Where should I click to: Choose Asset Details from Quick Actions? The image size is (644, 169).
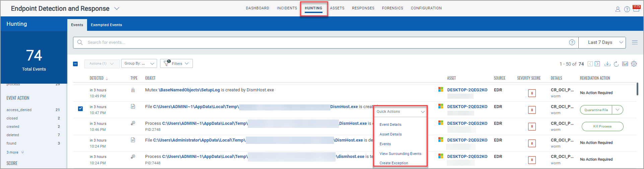tap(390, 134)
